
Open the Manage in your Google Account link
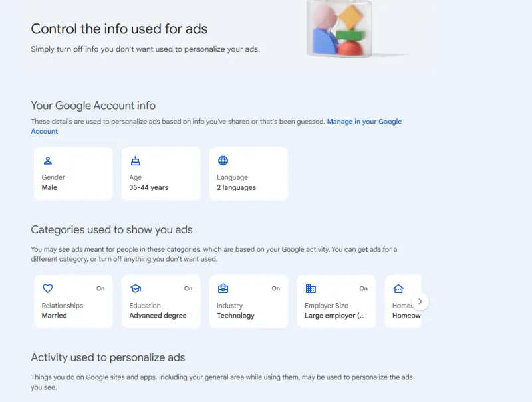(364, 122)
